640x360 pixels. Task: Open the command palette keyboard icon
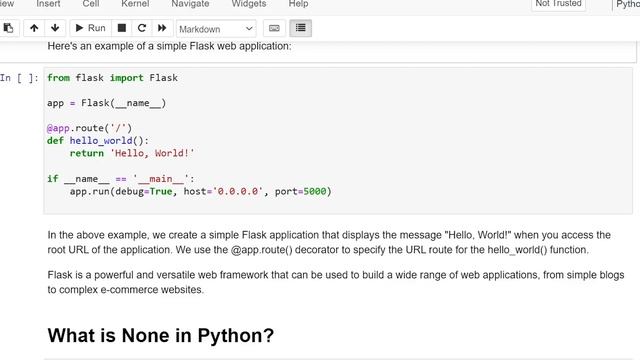[x=274, y=28]
